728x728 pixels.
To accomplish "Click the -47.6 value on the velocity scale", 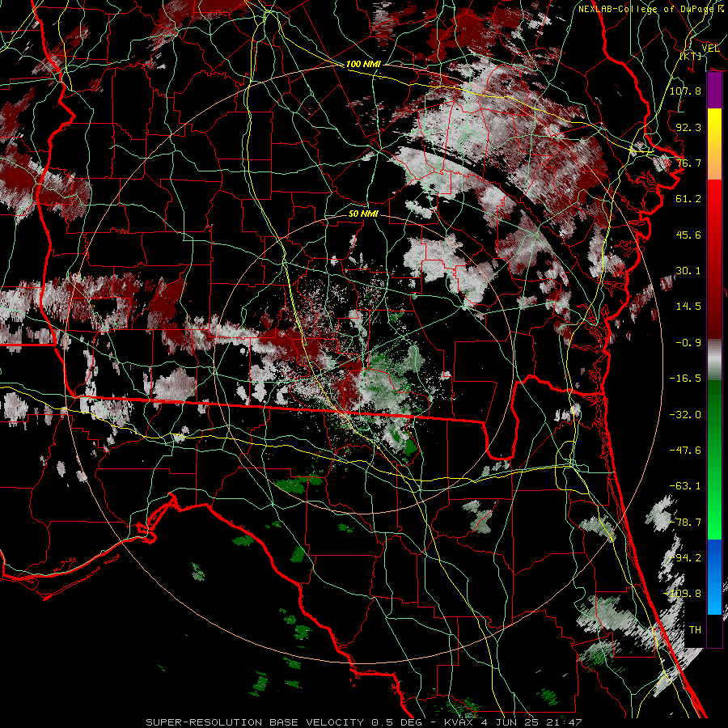I will [x=685, y=451].
